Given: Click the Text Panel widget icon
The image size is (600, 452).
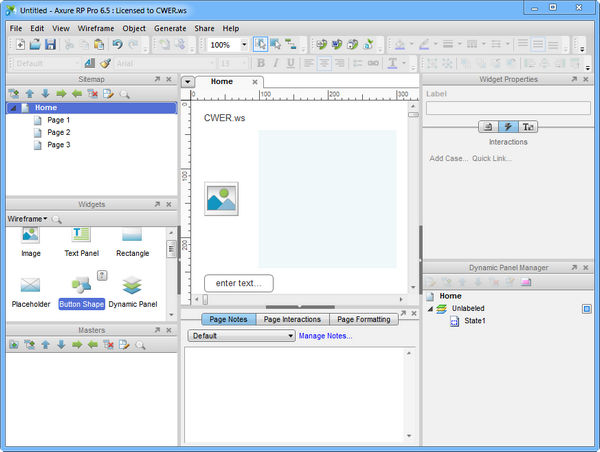Looking at the screenshot, I should (x=81, y=235).
